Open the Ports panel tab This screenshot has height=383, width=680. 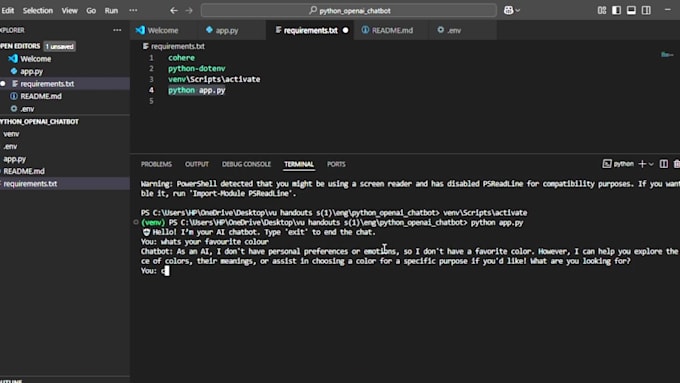(336, 164)
